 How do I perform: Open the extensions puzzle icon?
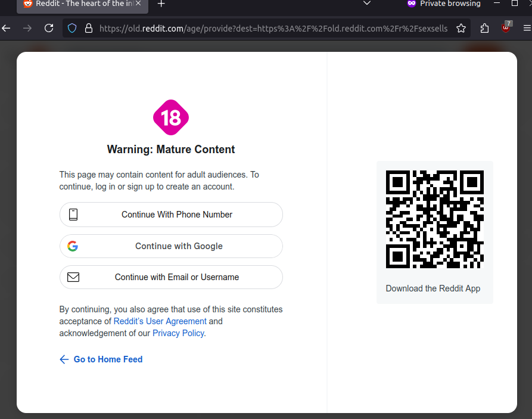(x=484, y=28)
